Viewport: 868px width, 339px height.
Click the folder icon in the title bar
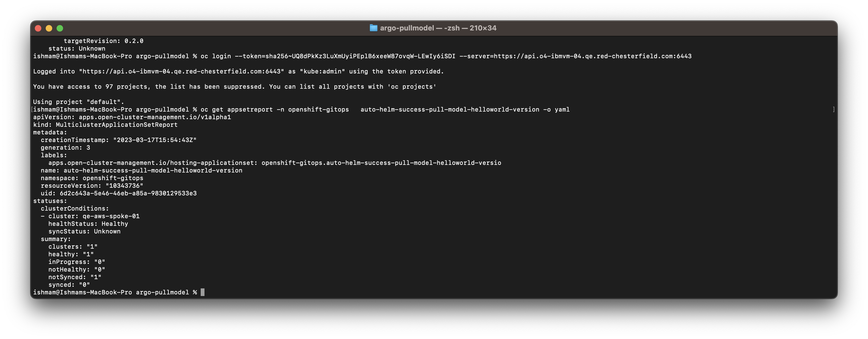pyautogui.click(x=373, y=28)
